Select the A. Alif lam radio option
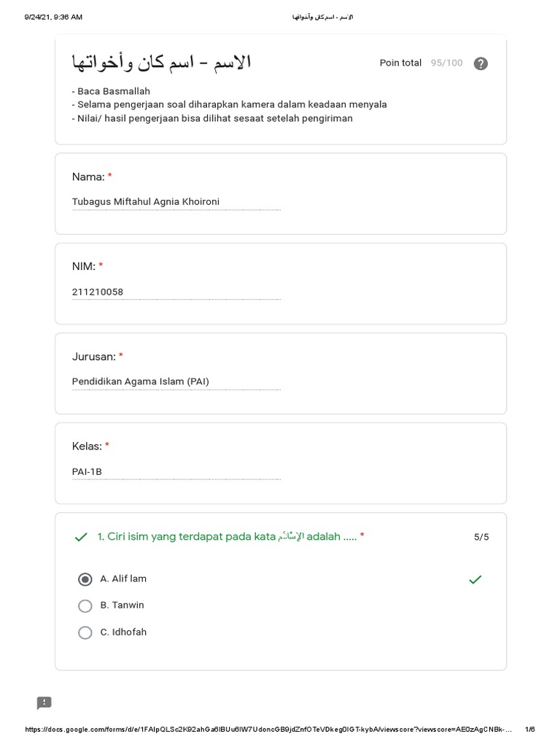The width and height of the screenshot is (560, 747). pyautogui.click(x=85, y=579)
